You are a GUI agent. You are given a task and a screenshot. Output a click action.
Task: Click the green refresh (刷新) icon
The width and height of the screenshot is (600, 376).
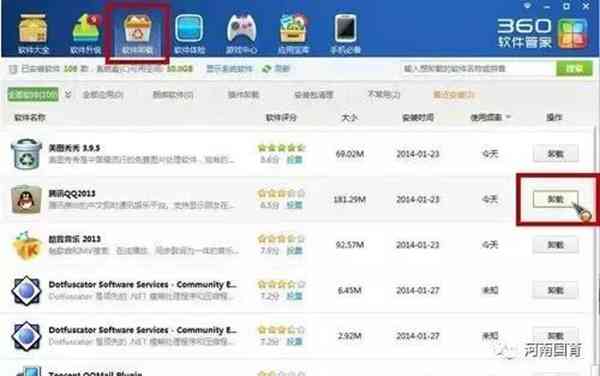pos(267,69)
